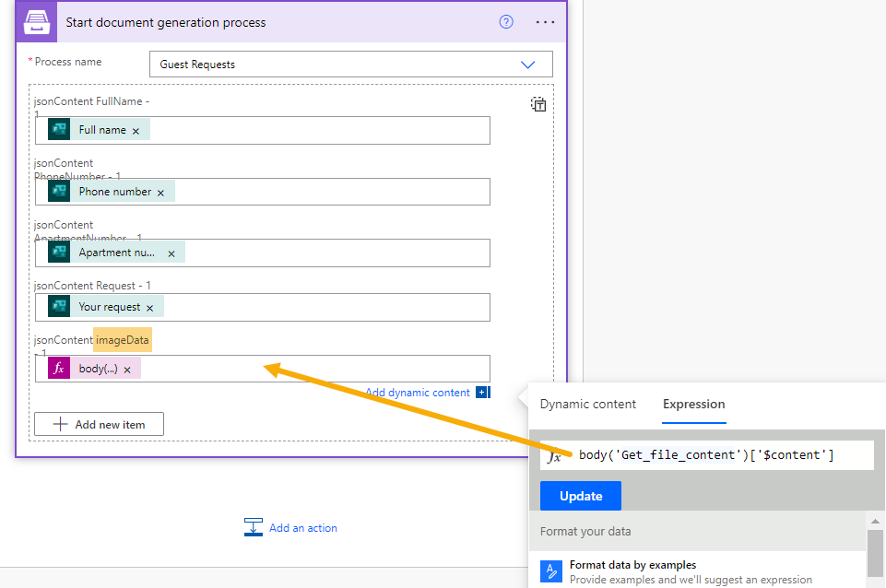Remove the Phone number token

tap(160, 193)
